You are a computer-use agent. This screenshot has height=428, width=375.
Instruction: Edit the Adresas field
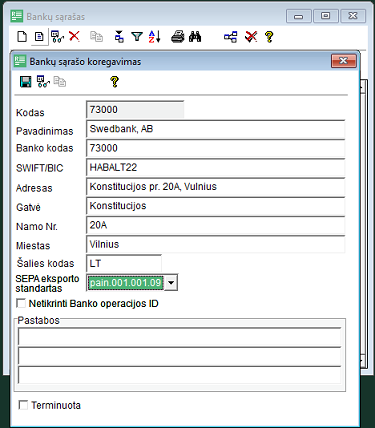click(215, 187)
